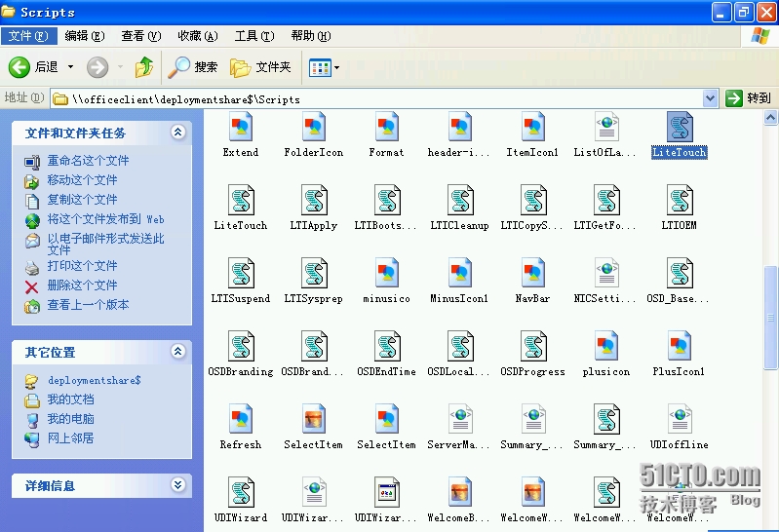This screenshot has width=779, height=532.
Task: Select the header-i... image file
Action: click(459, 134)
